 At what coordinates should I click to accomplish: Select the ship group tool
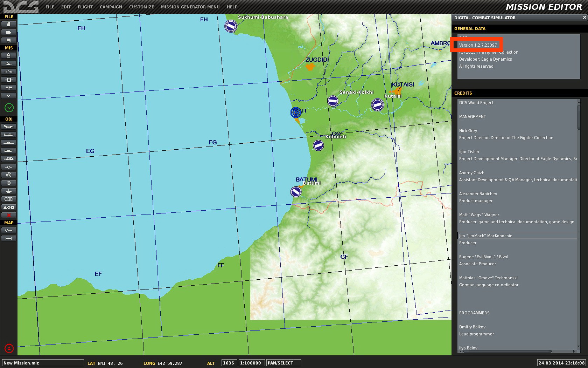(9, 143)
